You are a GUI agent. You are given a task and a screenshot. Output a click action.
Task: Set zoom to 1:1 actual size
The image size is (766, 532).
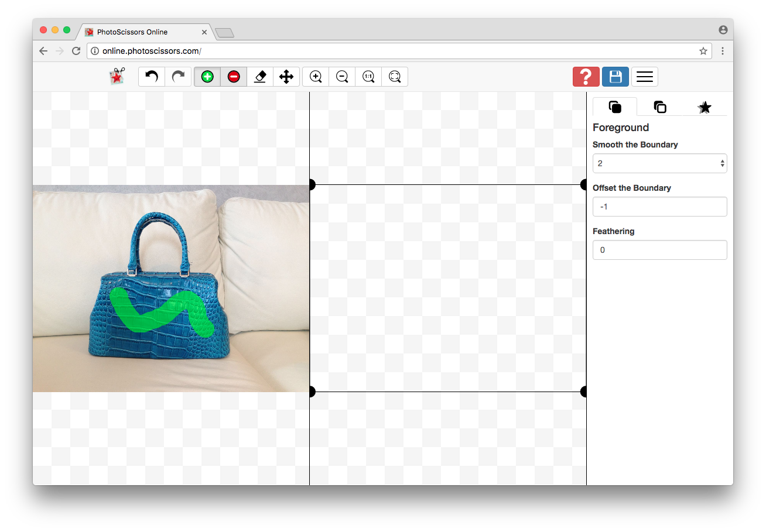pos(368,77)
